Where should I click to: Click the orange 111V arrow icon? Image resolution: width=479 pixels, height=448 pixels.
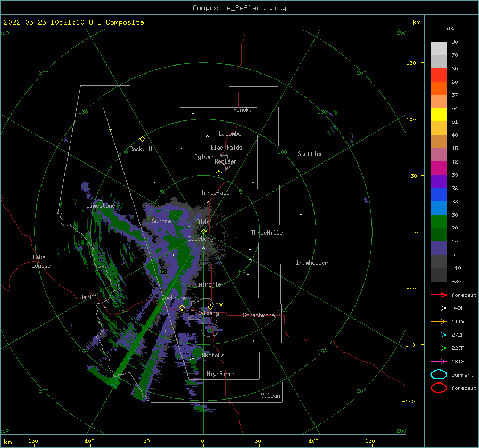pos(439,321)
